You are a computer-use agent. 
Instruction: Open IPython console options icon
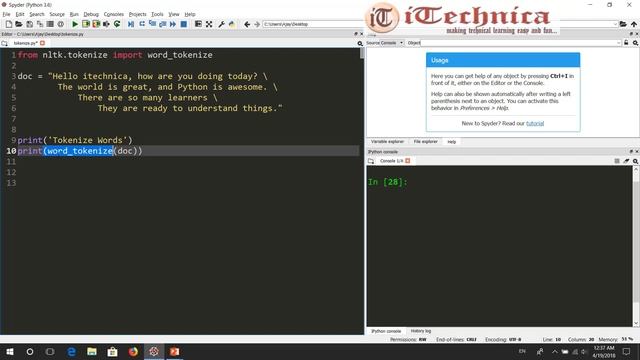point(636,161)
